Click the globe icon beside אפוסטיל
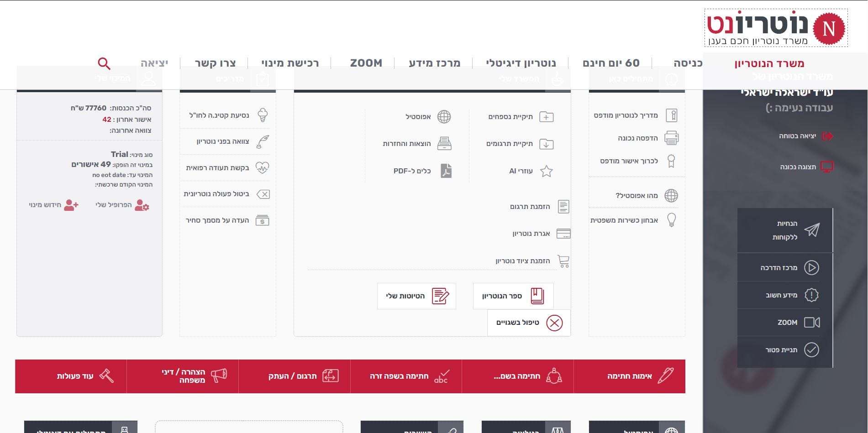Image resolution: width=868 pixels, height=433 pixels. (x=444, y=117)
